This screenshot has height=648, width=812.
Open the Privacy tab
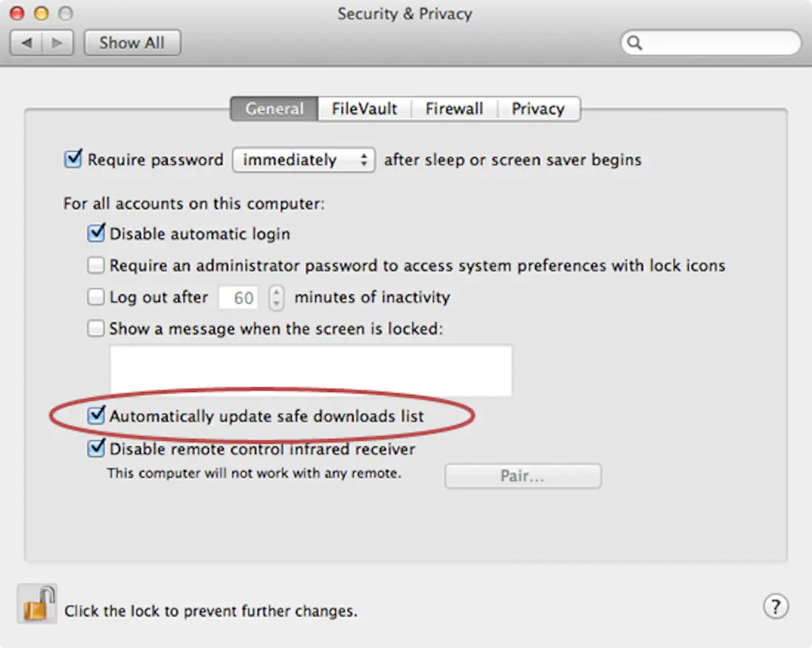(539, 108)
